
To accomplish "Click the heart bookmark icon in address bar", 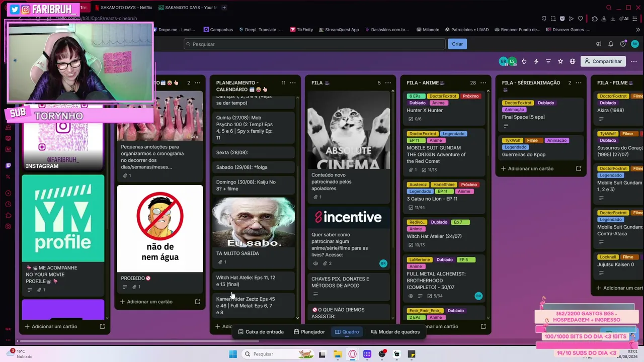I will pos(580,19).
